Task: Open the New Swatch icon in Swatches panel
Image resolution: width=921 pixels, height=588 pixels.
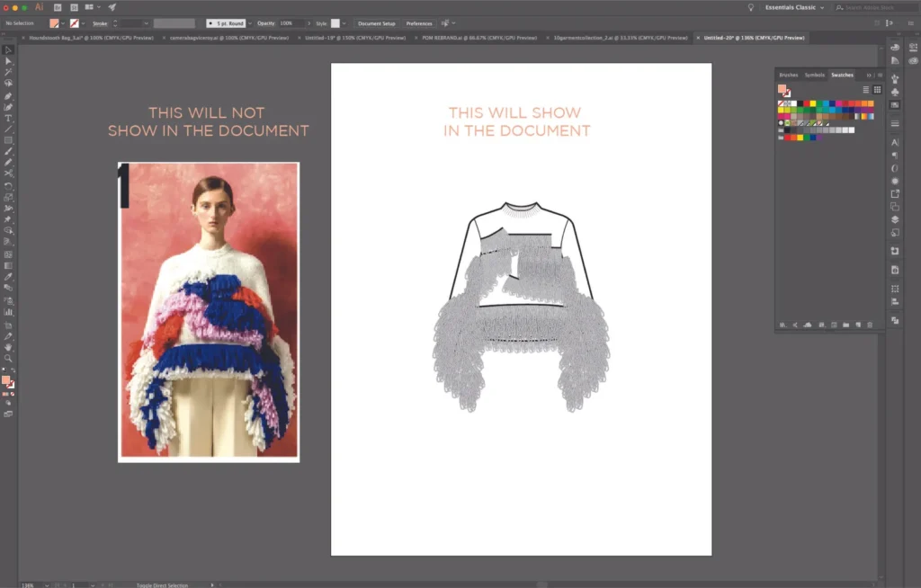Action: [x=857, y=324]
